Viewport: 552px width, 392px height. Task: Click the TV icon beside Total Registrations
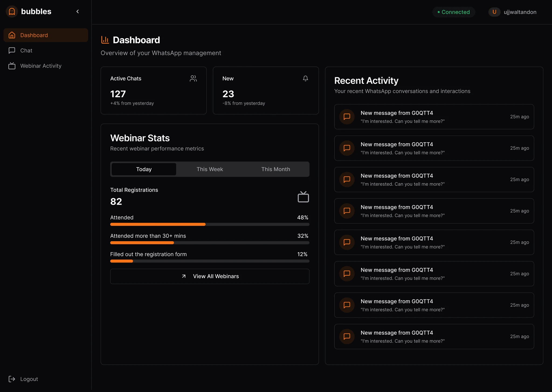click(x=303, y=197)
